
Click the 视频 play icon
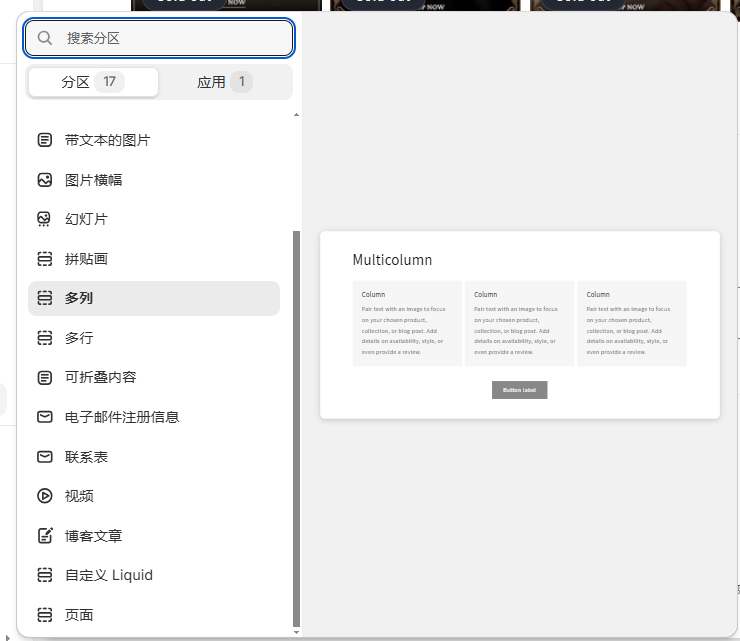coord(44,496)
